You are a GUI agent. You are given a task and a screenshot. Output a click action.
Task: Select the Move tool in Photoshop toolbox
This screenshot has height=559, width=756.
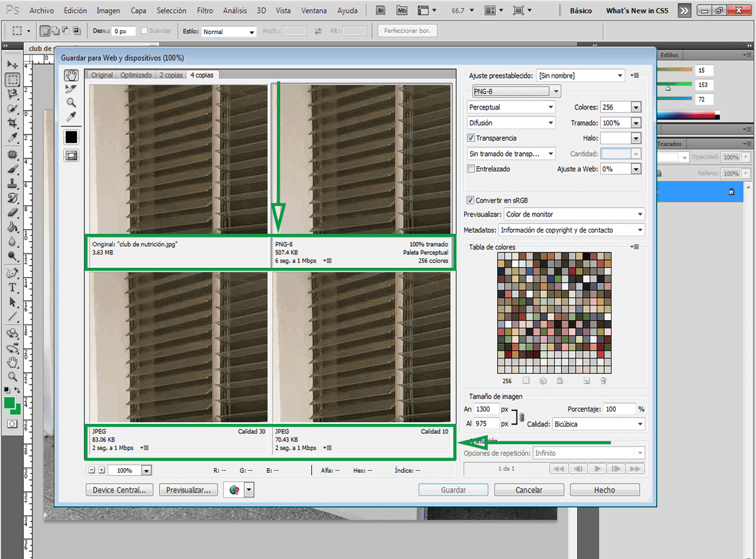pos(12,64)
